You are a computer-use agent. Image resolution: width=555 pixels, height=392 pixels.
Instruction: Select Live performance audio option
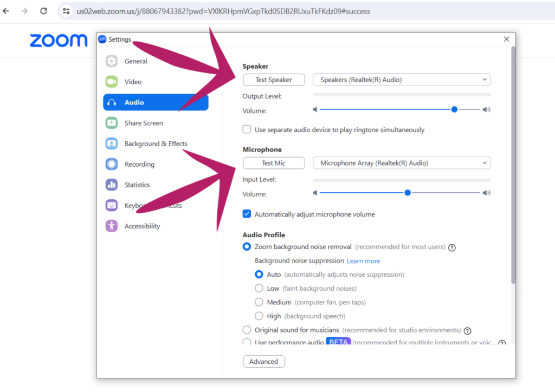[x=247, y=342]
